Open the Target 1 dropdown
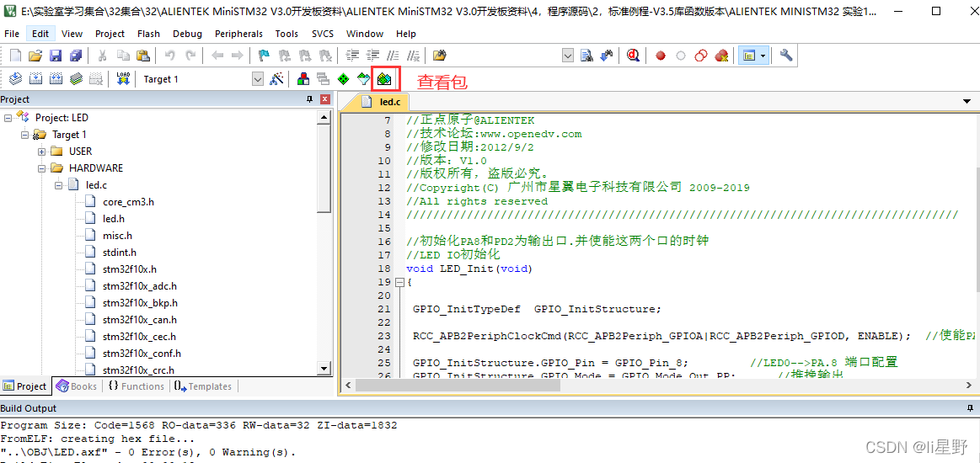Viewport: 980px width, 463px height. point(258,79)
